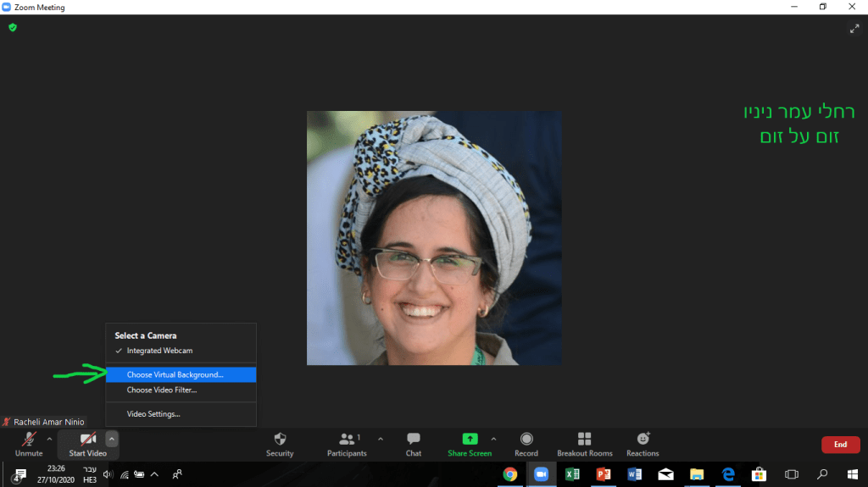Open Chrome from the Windows taskbar
Screen dimensions: 868x487
click(x=510, y=474)
